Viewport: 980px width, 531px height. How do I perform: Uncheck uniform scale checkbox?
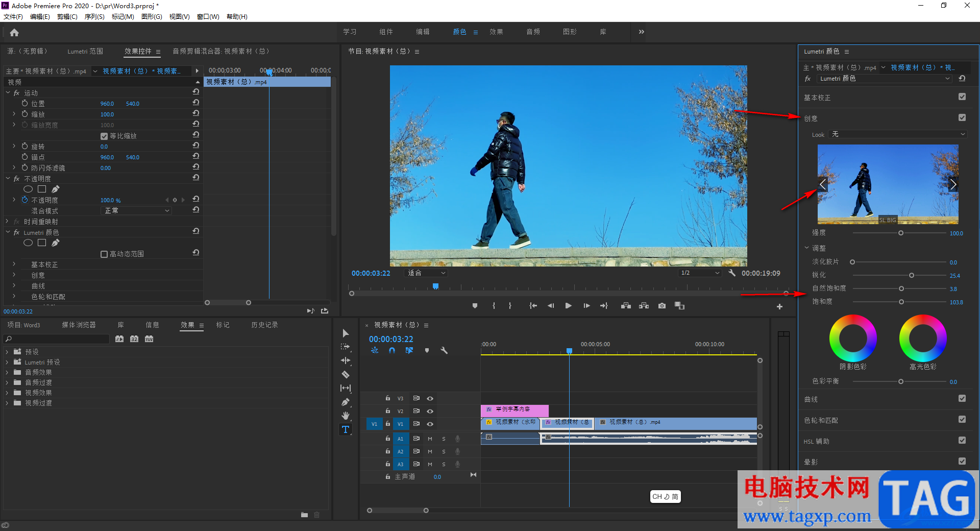click(104, 136)
